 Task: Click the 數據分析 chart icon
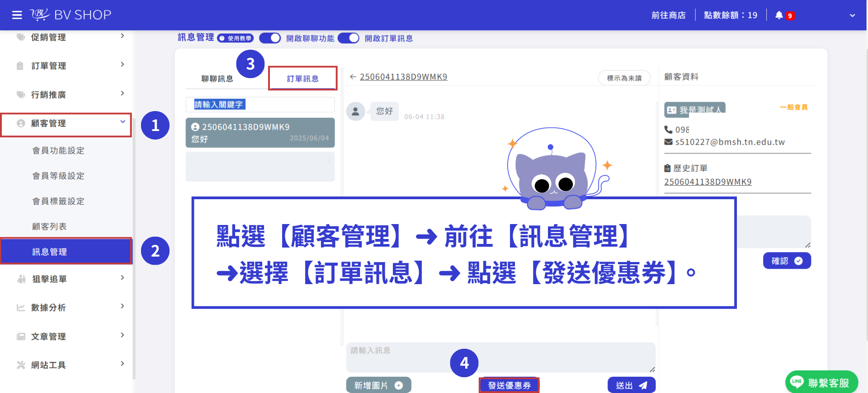click(21, 308)
